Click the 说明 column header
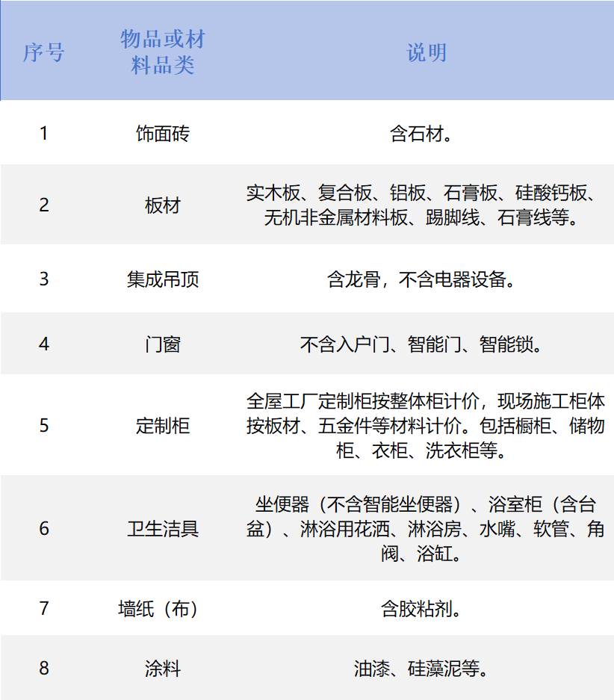The image size is (614, 700). (x=427, y=53)
